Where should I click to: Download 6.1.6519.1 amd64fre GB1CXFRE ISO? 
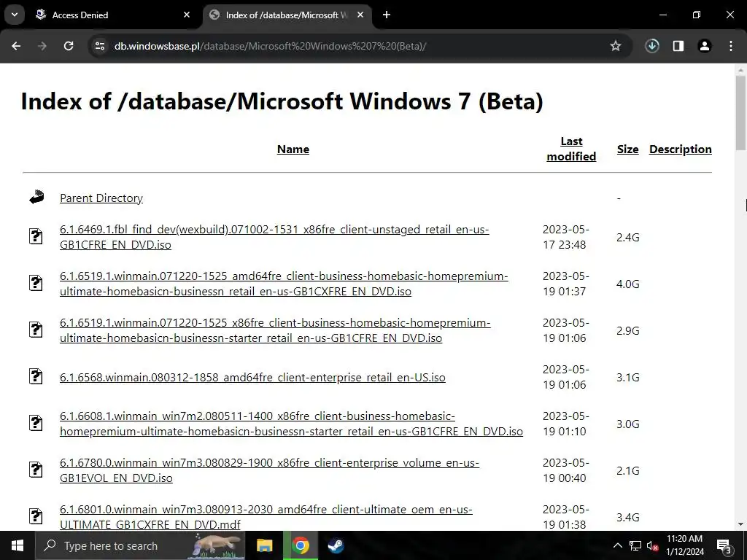(284, 284)
